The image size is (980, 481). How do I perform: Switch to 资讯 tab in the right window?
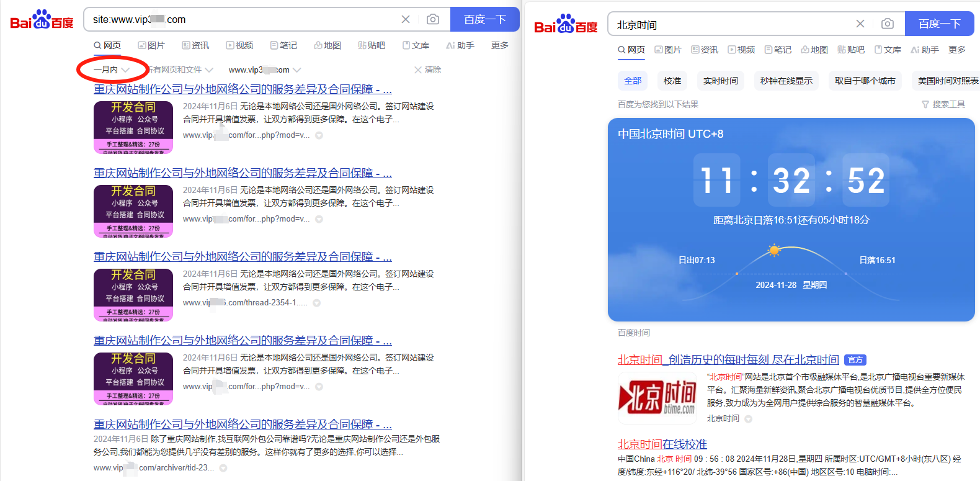[705, 50]
